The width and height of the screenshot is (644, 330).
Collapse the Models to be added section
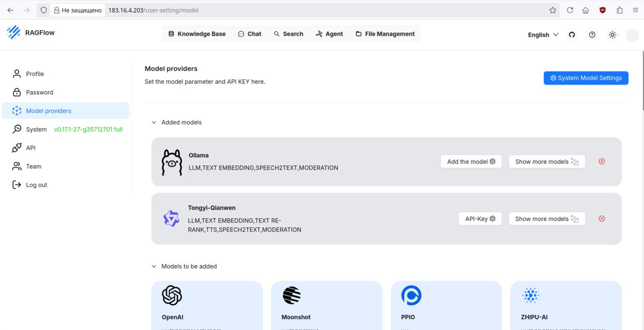pyautogui.click(x=154, y=266)
